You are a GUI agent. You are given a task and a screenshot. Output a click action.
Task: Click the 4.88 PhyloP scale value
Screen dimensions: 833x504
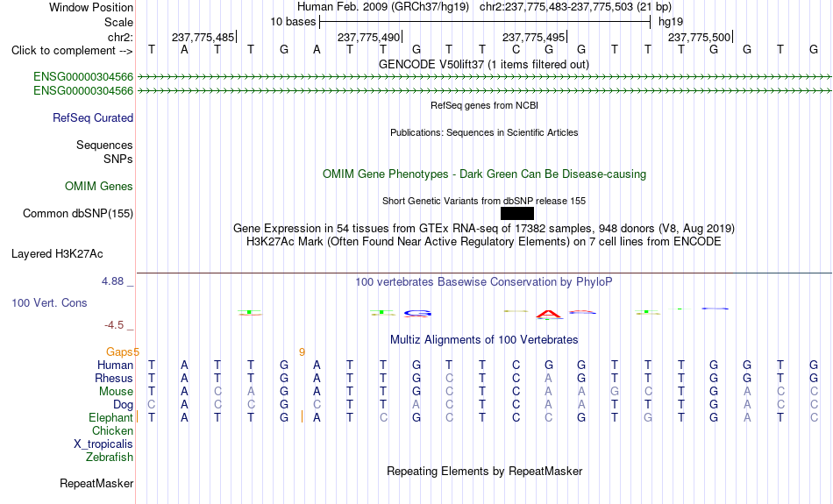112,281
